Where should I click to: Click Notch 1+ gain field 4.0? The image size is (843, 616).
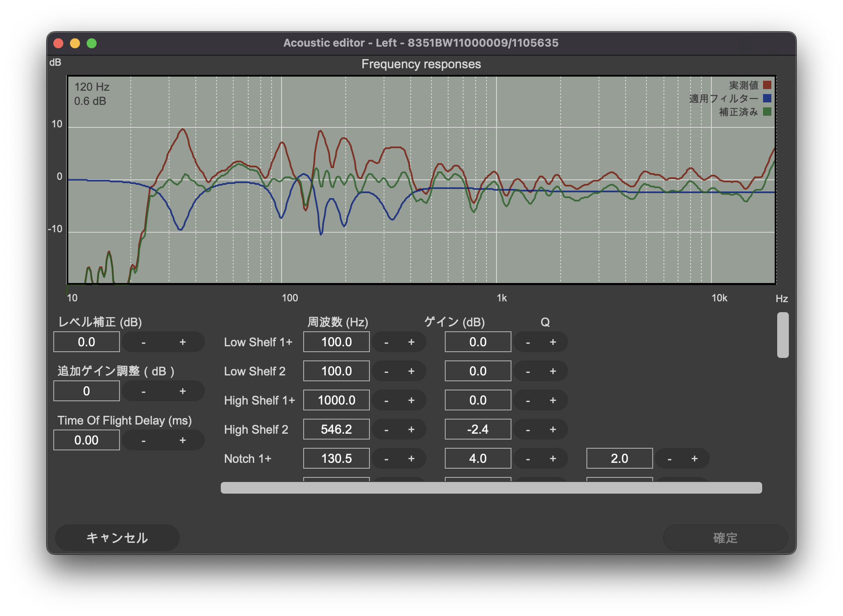point(478,459)
